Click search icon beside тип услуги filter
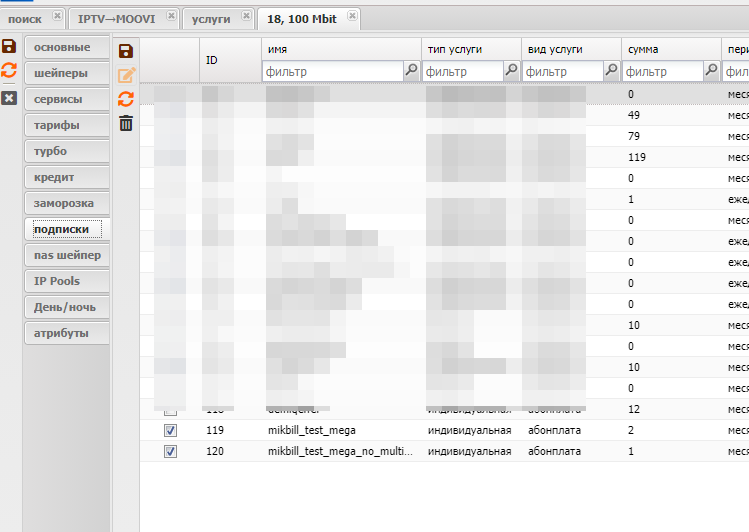749x532 pixels. coord(511,71)
